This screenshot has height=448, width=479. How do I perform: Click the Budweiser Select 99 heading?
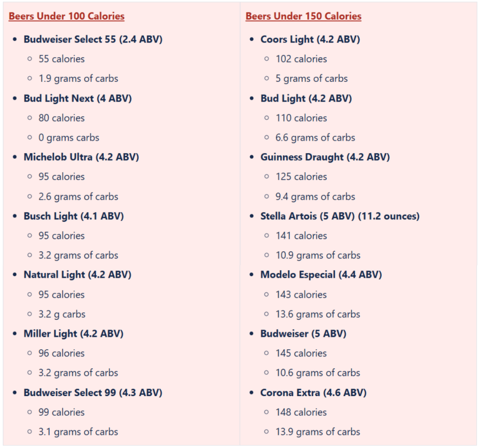[93, 393]
